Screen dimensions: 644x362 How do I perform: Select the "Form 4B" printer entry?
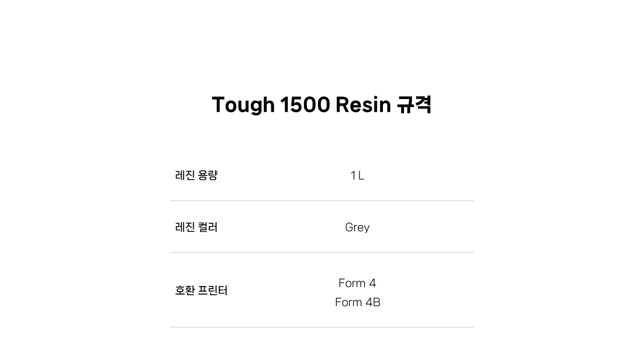point(357,302)
